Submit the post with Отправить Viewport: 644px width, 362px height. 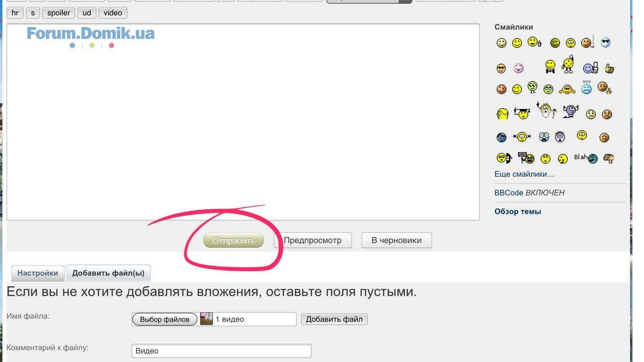coord(234,240)
